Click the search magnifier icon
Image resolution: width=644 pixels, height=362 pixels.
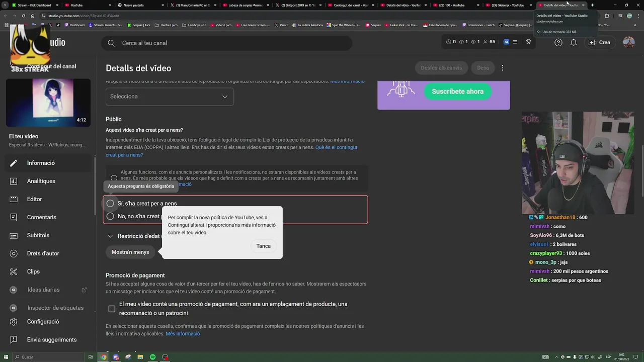[111, 43]
